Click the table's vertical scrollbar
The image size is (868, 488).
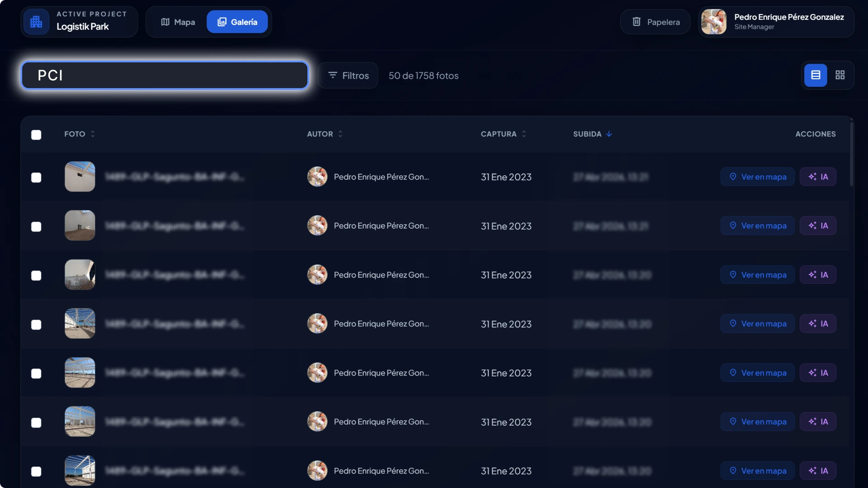pos(851,154)
